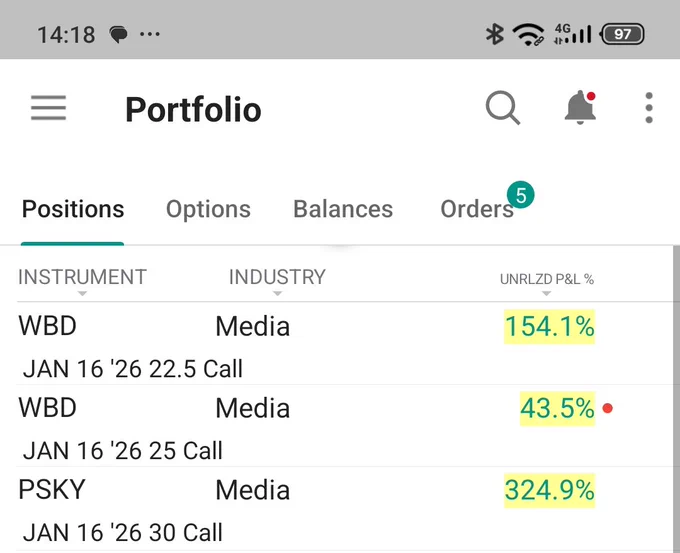The image size is (680, 553).
Task: Tap the 4G signal strength icon
Action: 573,34
